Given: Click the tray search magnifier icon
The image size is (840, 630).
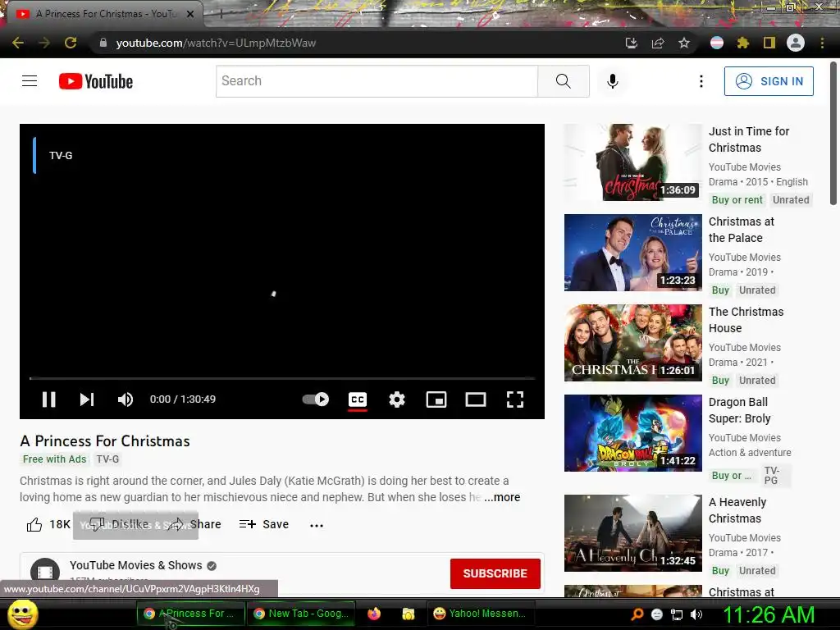Looking at the screenshot, I should click(x=637, y=614).
